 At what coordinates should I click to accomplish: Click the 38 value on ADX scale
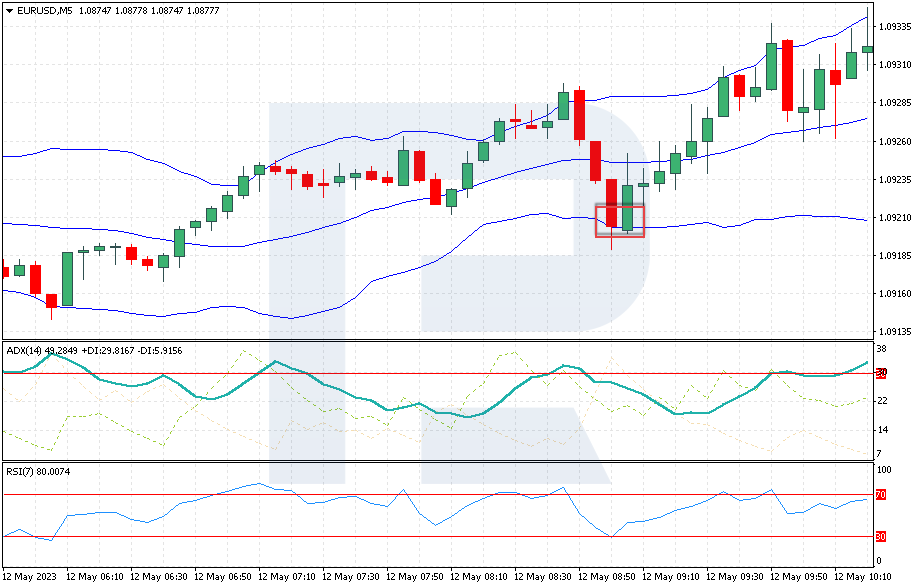[881, 349]
